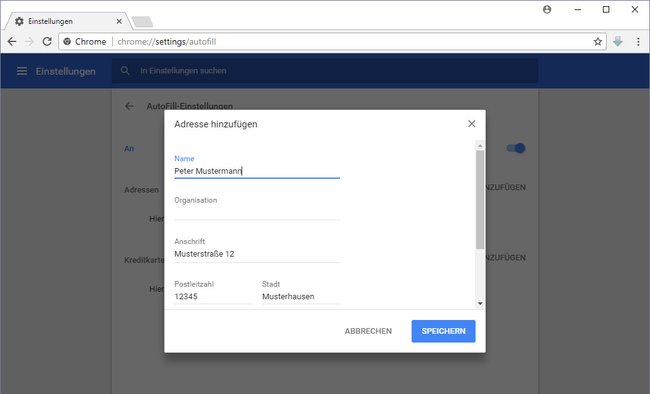Open the Chrome three-dot menu
This screenshot has width=650, height=394.
tap(638, 41)
